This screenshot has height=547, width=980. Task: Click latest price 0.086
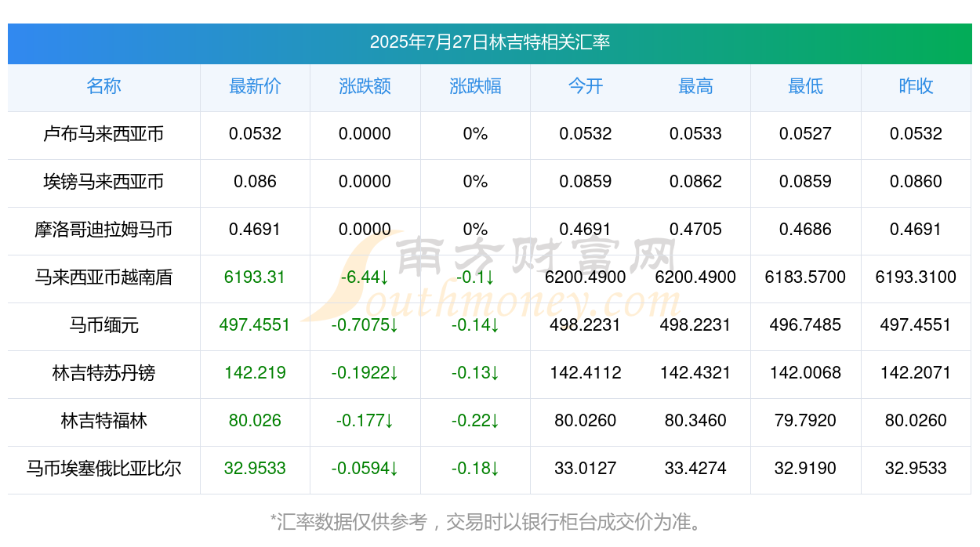click(x=255, y=182)
